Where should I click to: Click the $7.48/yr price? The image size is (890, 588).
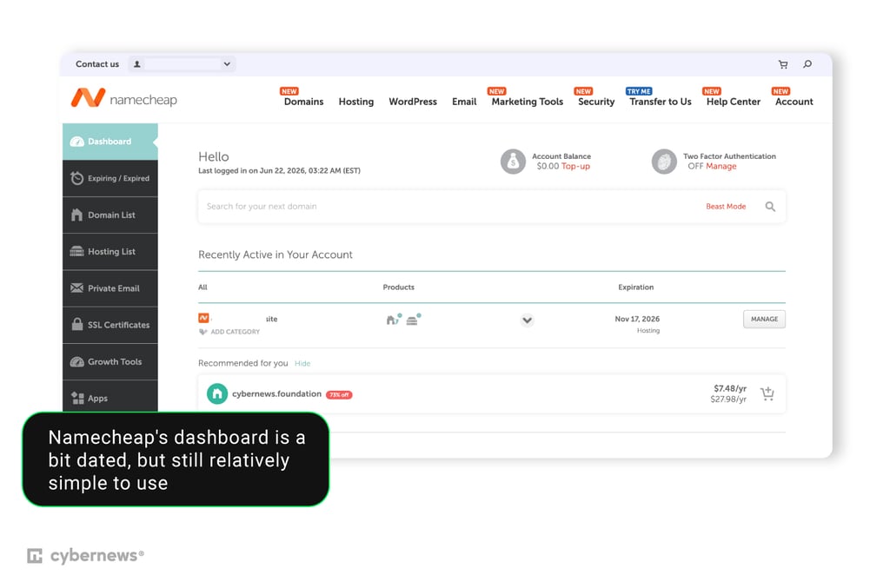point(730,388)
